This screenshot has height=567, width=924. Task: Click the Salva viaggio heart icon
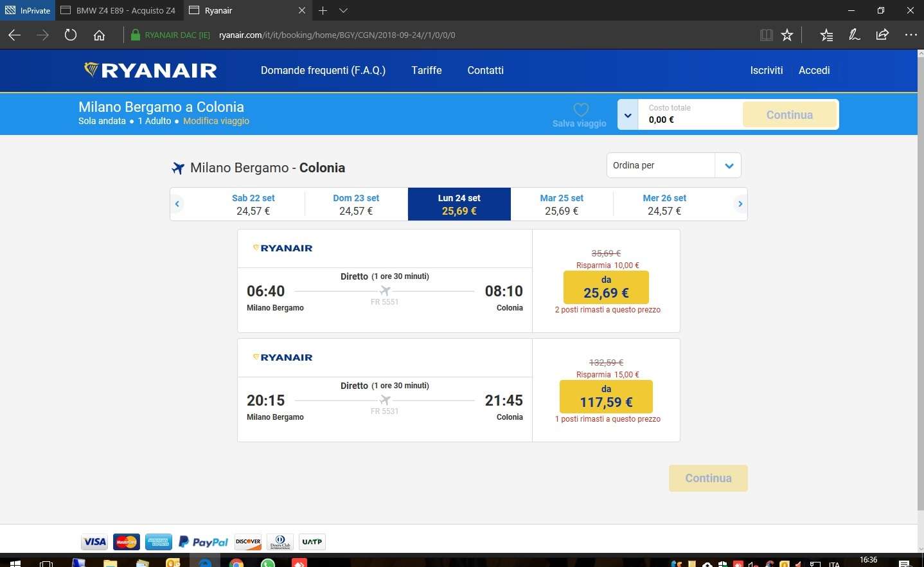click(x=580, y=109)
